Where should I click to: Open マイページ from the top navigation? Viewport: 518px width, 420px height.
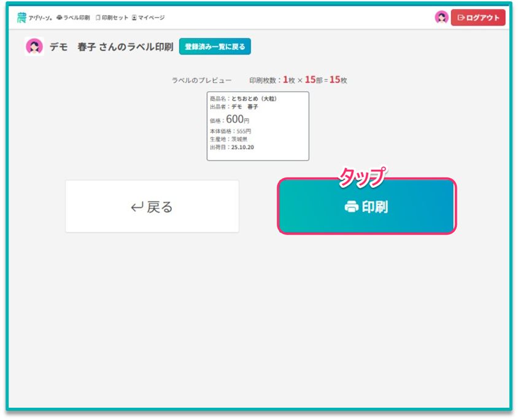pos(149,18)
